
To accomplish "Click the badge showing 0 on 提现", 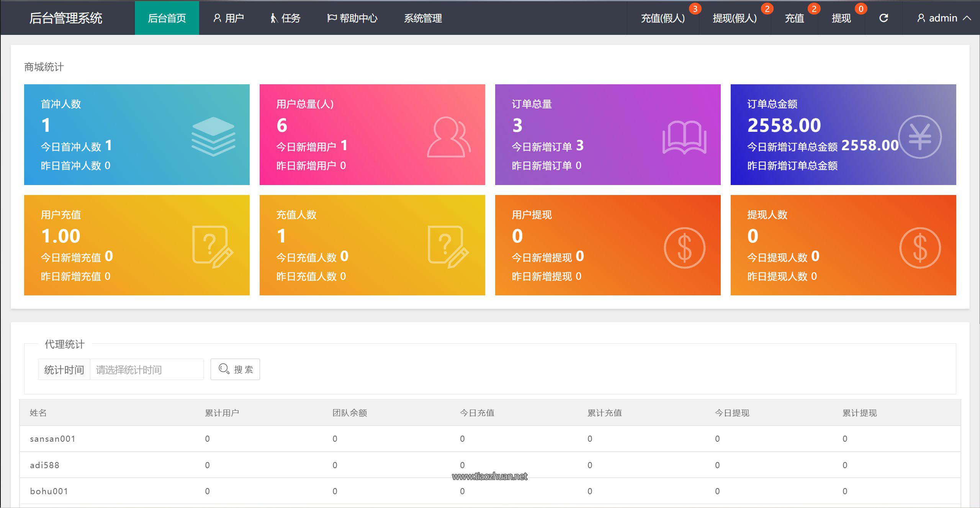I will pos(861,9).
